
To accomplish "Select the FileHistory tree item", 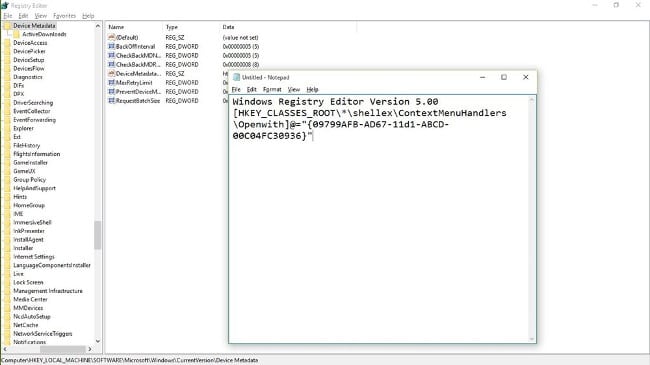I will tap(27, 146).
